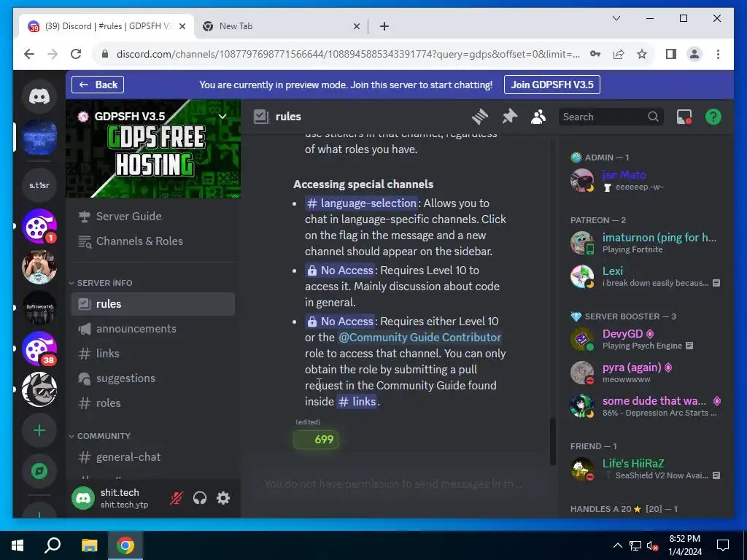This screenshot has width=747, height=560.
Task: Open imaturnon member profile
Action: coord(646,243)
